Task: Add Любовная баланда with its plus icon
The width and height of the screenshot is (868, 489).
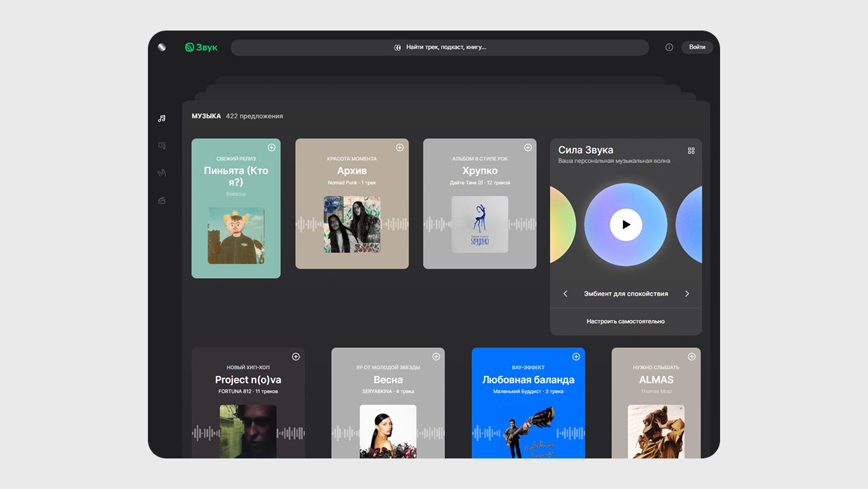Action: tap(576, 356)
